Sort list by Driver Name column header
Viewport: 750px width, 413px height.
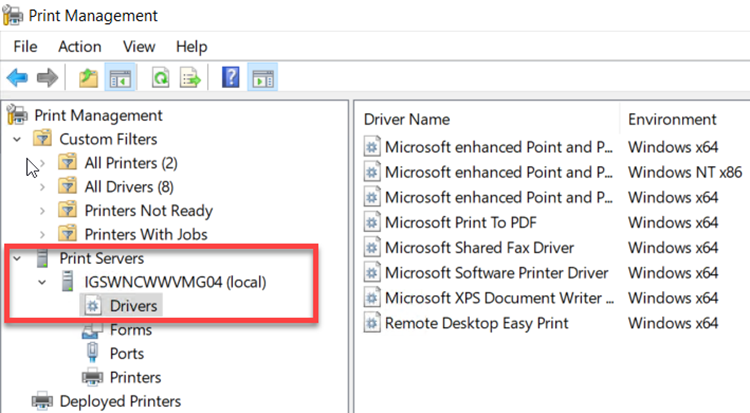click(x=407, y=119)
